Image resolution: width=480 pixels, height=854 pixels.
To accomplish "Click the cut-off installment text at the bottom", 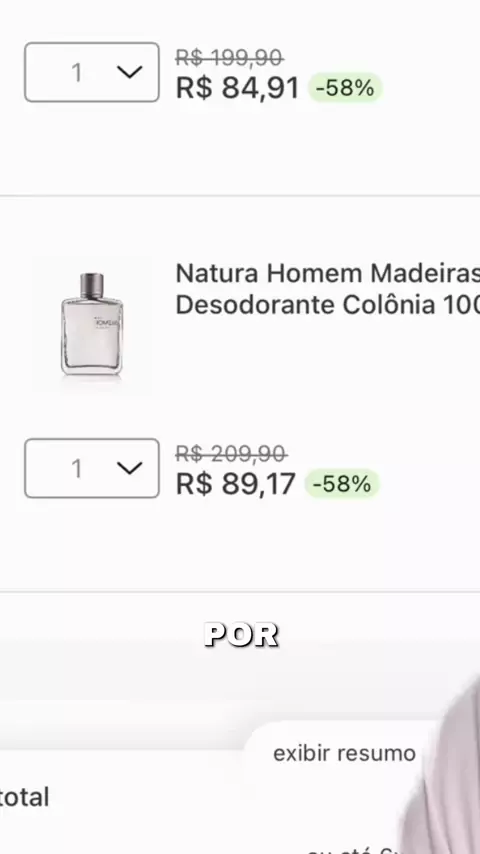I will (x=356, y=850).
